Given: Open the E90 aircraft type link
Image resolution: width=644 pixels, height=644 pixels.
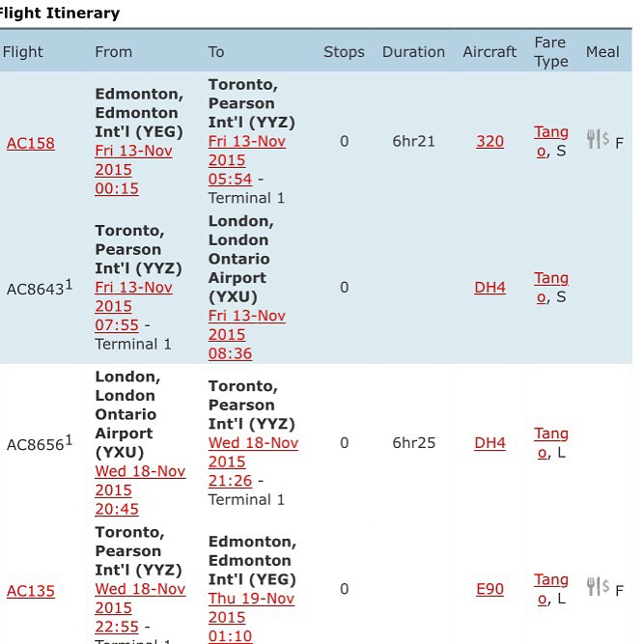Looking at the screenshot, I should click(x=490, y=589).
